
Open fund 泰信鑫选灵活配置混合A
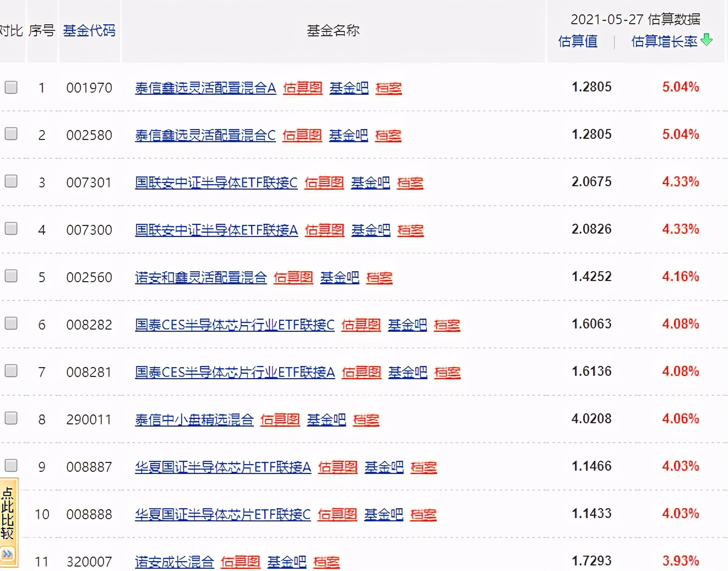[204, 88]
